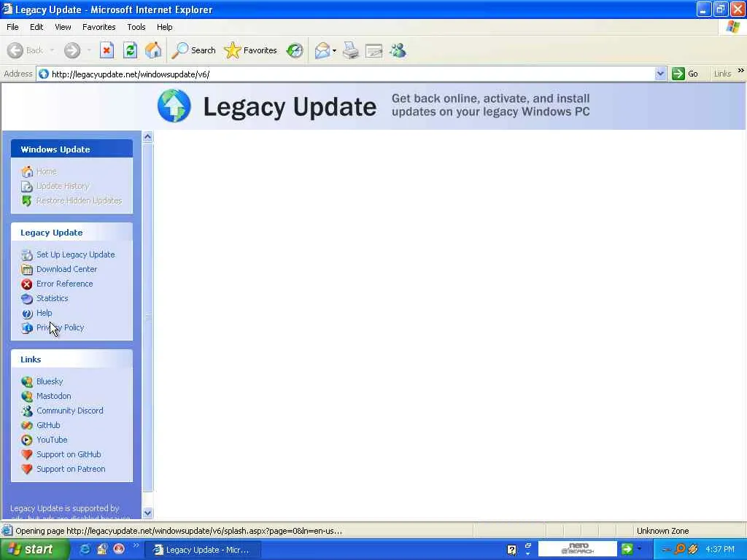This screenshot has height=560, width=747.
Task: Open the Messenger toolbar icon
Action: pyautogui.click(x=398, y=50)
